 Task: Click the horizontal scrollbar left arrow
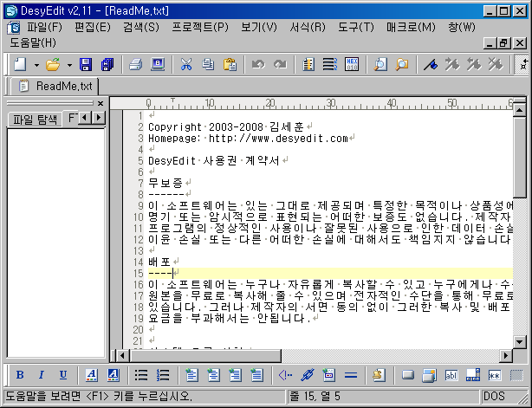(122, 356)
